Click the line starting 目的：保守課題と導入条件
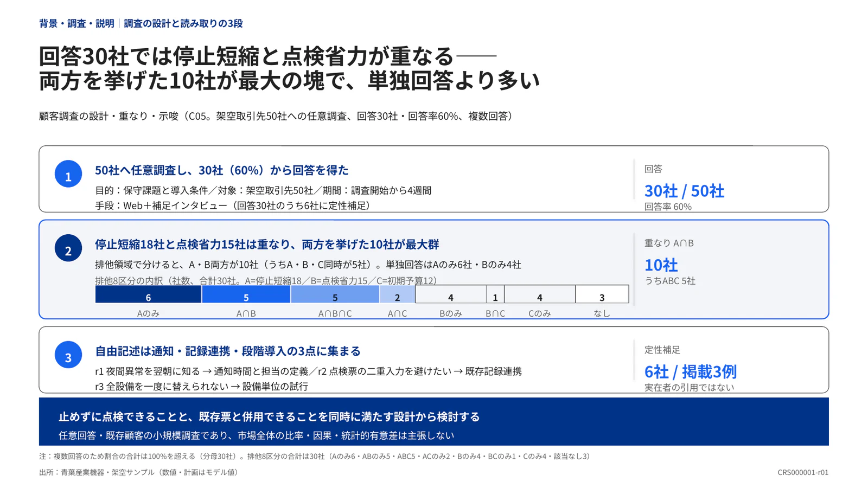Image resolution: width=868 pixels, height=488 pixels. (x=263, y=190)
